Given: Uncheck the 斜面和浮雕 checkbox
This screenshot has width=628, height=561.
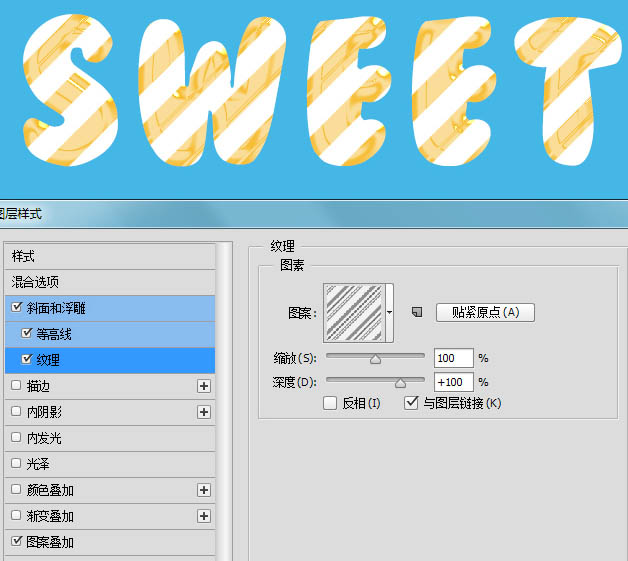Looking at the screenshot, I should pos(16,307).
